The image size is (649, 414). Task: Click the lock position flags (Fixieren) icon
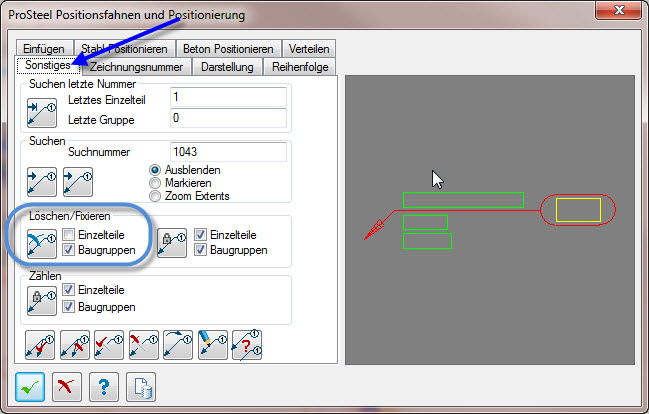(x=172, y=243)
